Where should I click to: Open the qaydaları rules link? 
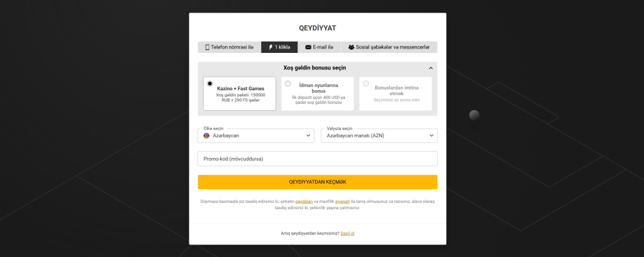coord(304,201)
